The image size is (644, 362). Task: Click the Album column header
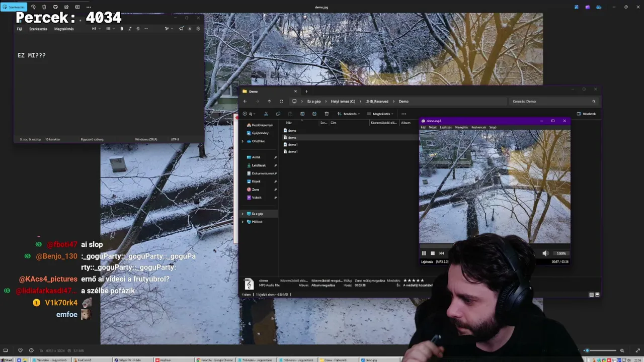click(406, 123)
